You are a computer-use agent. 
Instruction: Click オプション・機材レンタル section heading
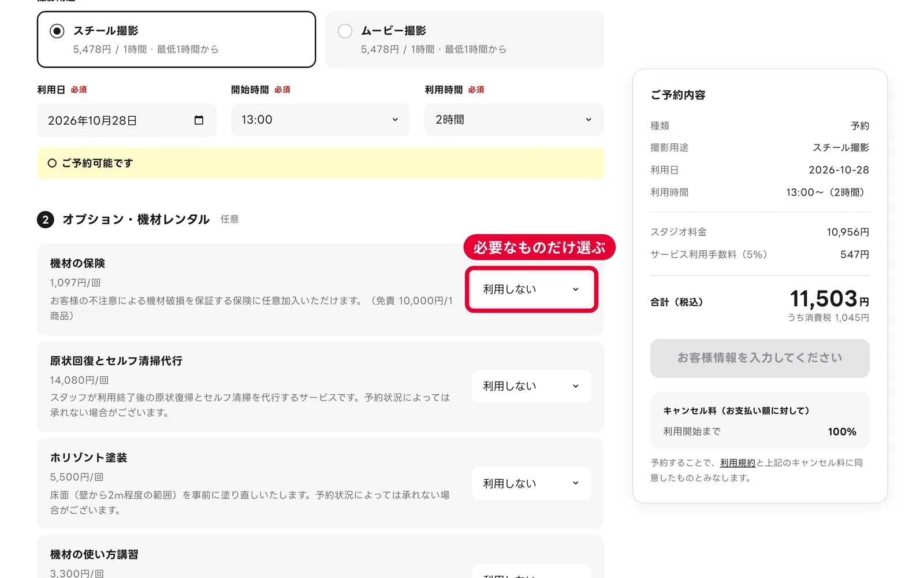click(136, 220)
